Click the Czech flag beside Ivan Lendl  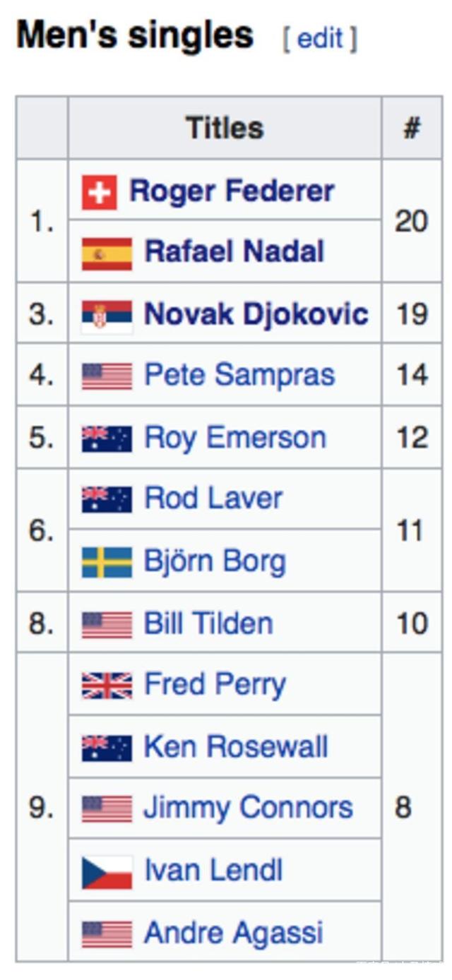(107, 872)
